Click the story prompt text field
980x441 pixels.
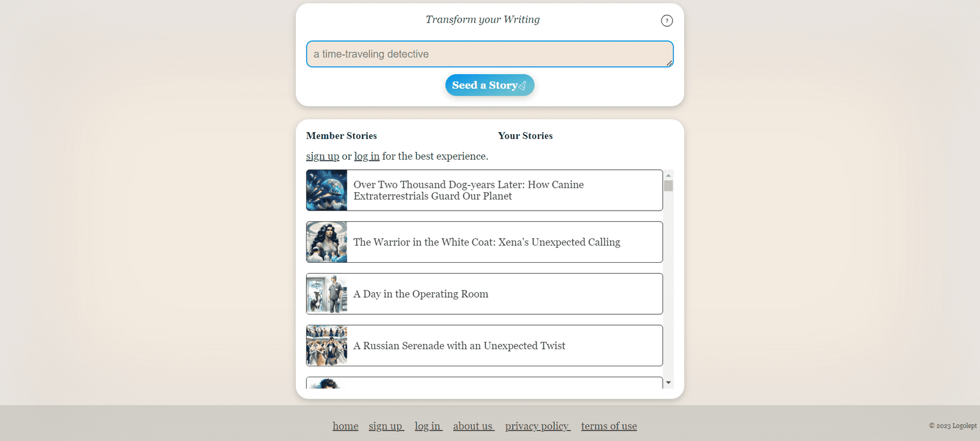489,54
